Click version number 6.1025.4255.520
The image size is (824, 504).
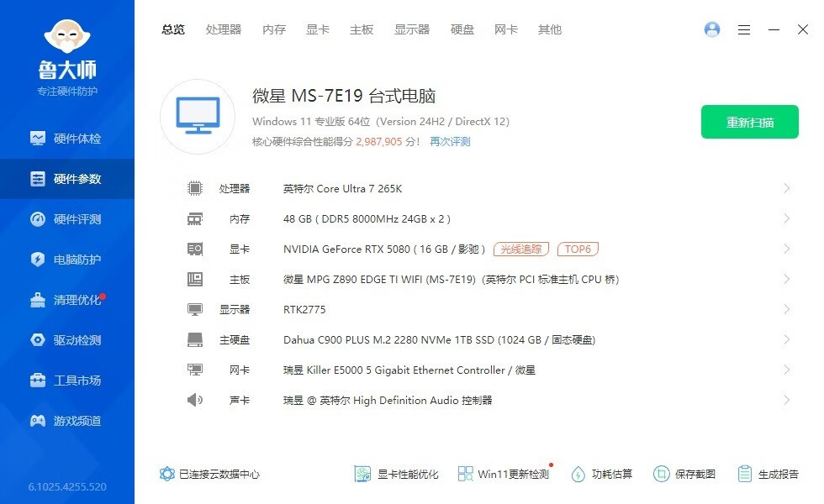pos(67,486)
